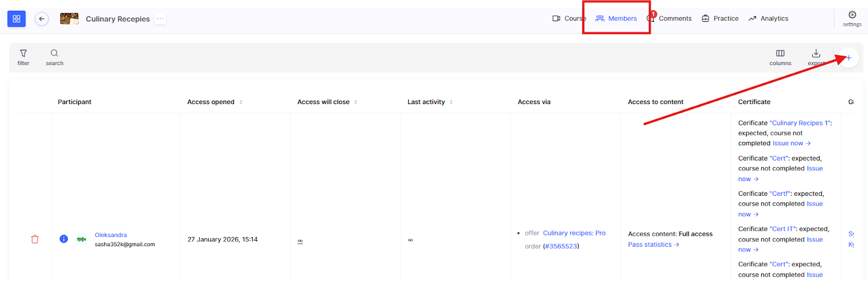Open the columns chooser
Image resolution: width=868 pixels, height=282 pixels.
[x=780, y=57]
